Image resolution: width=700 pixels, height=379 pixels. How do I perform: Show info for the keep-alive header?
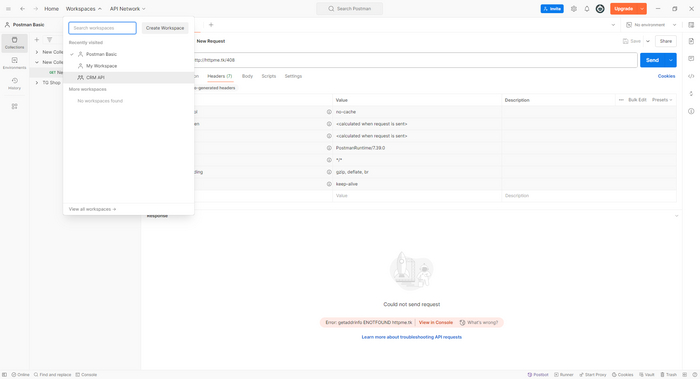(329, 184)
